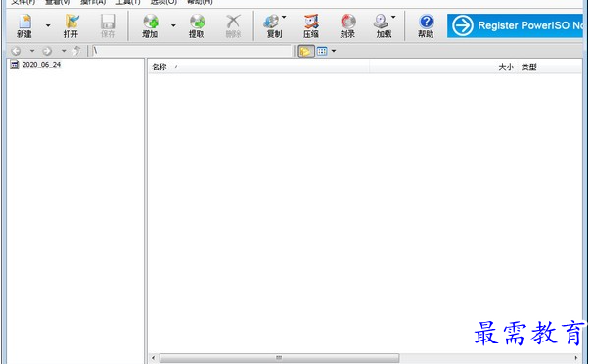Click the view mode grid icon
Image resolution: width=593 pixels, height=364 pixels.
click(322, 51)
